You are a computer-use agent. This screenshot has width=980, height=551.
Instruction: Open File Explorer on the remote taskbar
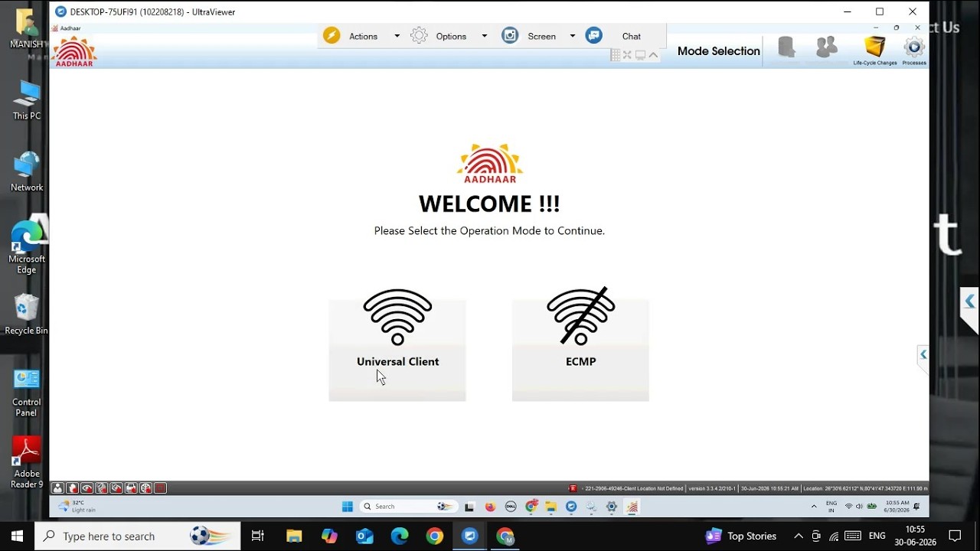click(x=550, y=507)
